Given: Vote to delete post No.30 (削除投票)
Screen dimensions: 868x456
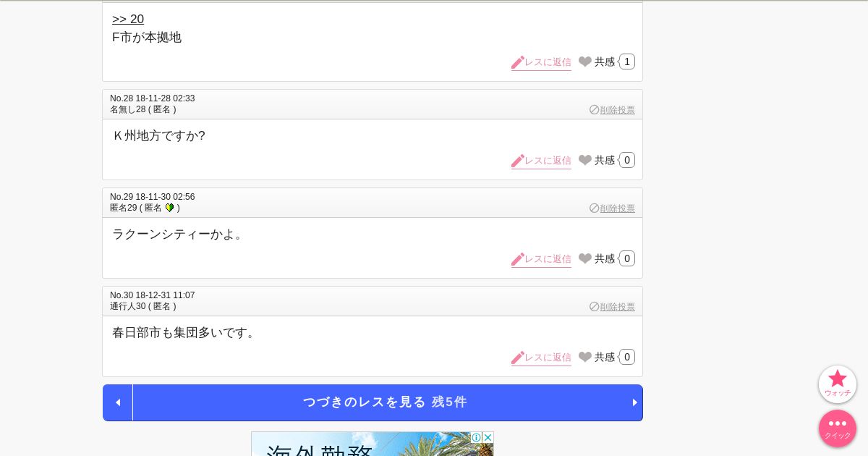Looking at the screenshot, I should [x=612, y=306].
